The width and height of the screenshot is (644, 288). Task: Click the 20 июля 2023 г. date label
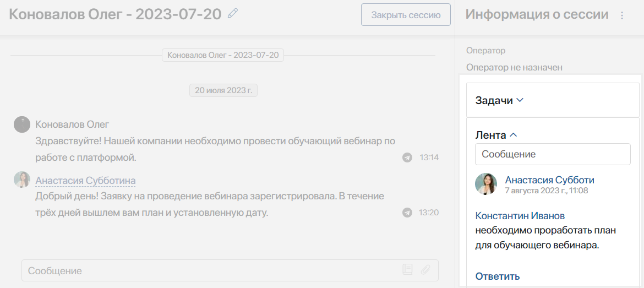[223, 90]
